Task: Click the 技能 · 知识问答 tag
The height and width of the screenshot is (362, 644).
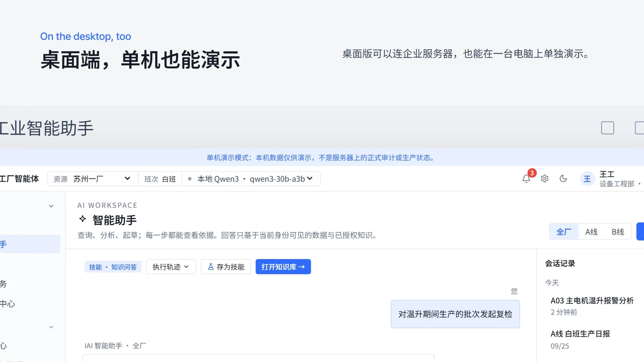Action: click(x=113, y=267)
